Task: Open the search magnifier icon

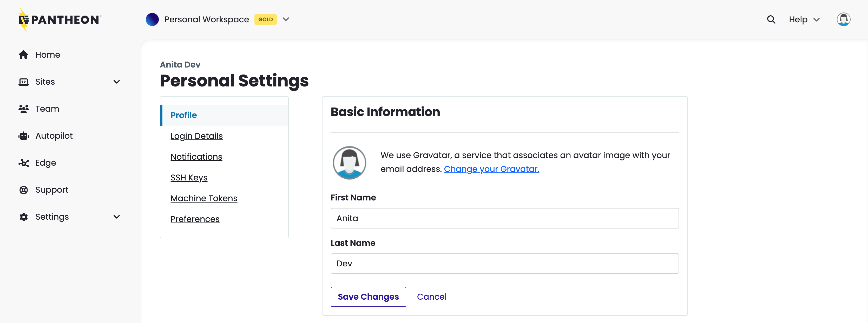Action: [771, 19]
